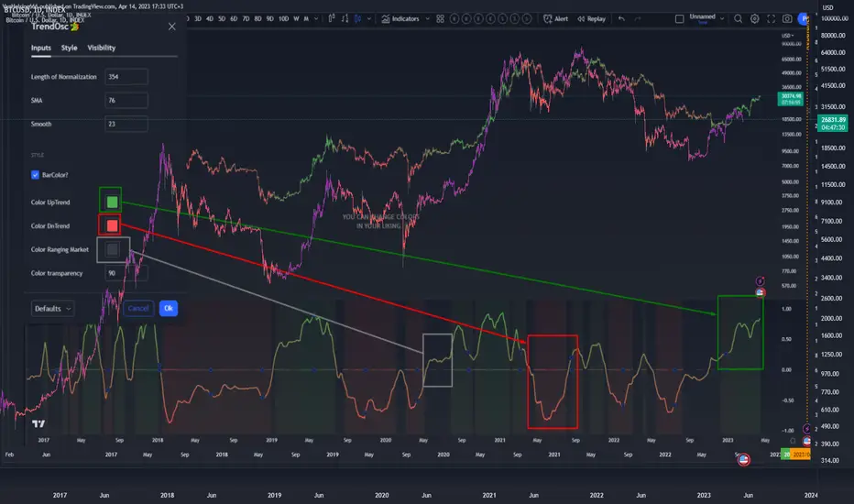Click the highlighted blue bars icon in toolbar
Viewport: 854px width, 504px height.
[358, 19]
